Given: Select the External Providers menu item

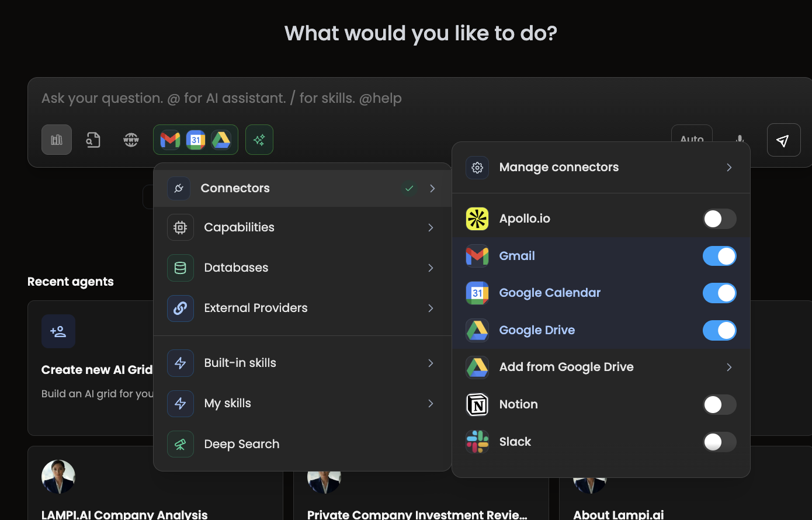Looking at the screenshot, I should tap(303, 308).
